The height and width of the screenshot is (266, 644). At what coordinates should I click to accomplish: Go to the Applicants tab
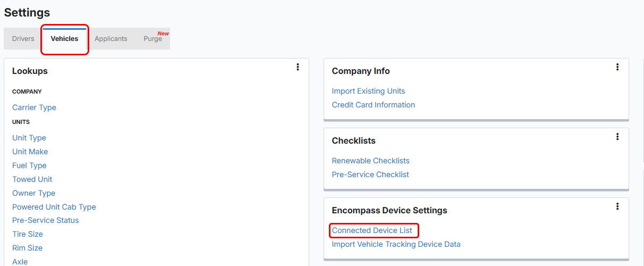(x=111, y=39)
